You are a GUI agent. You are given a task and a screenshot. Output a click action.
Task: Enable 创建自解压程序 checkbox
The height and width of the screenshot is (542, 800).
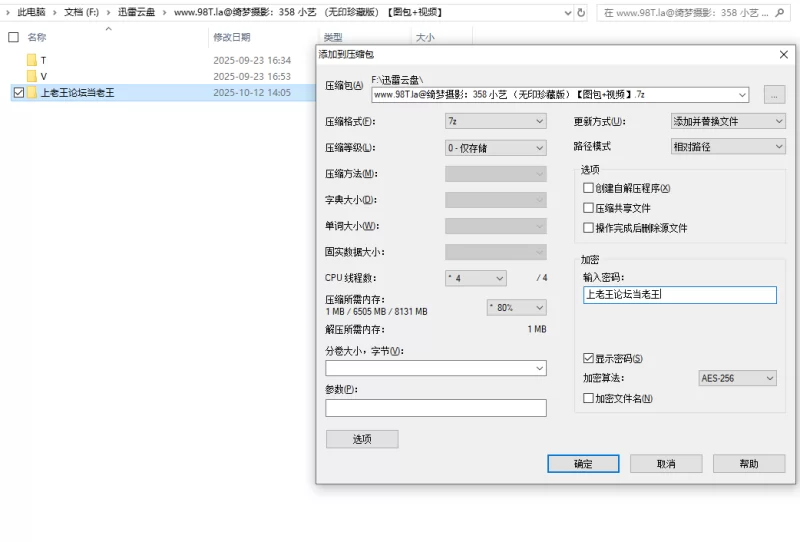click(x=588, y=188)
